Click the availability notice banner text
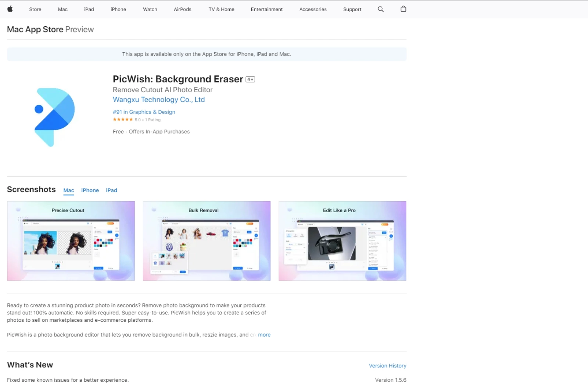 coord(207,54)
